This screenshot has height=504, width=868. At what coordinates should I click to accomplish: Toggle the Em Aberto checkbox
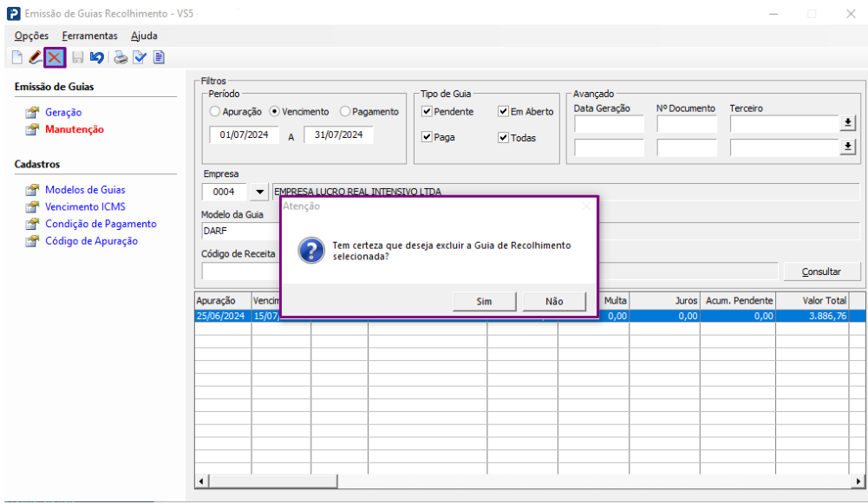point(503,112)
